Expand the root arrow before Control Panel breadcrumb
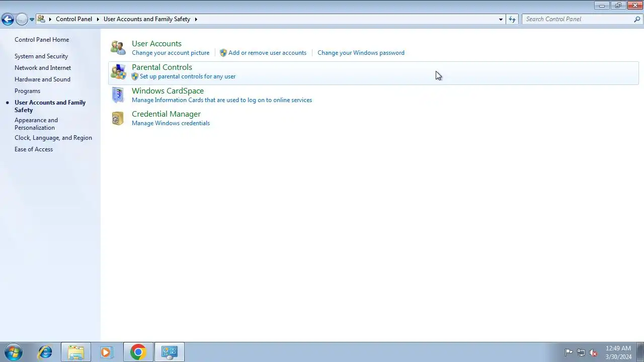 point(50,19)
